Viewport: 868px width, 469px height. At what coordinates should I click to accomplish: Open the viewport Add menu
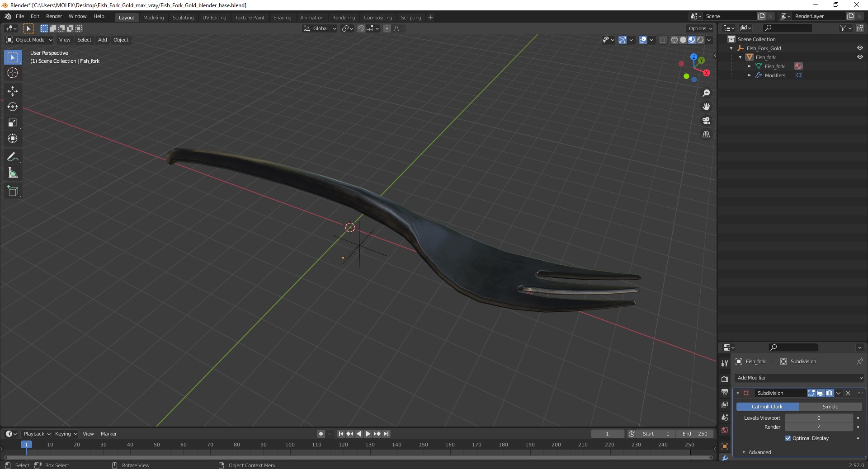pyautogui.click(x=103, y=40)
